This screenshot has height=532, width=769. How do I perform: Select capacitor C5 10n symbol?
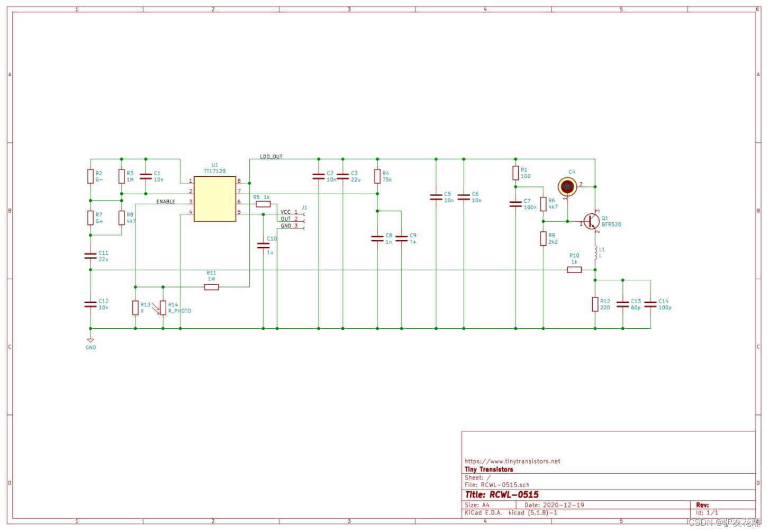[436, 197]
